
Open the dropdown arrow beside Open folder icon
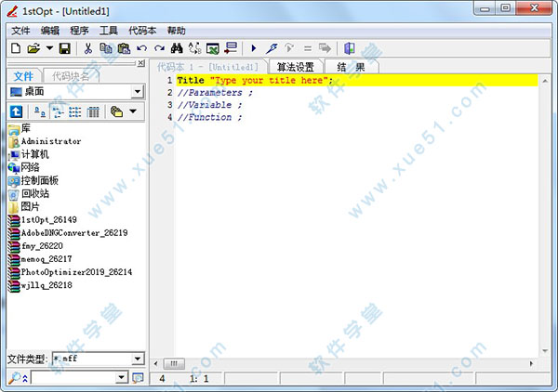pyautogui.click(x=49, y=47)
